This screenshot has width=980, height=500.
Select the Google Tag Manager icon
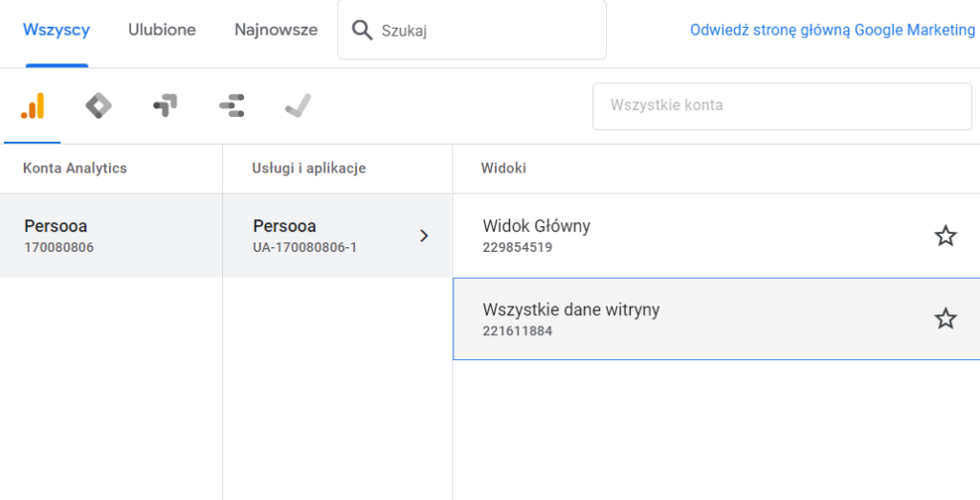coord(99,105)
